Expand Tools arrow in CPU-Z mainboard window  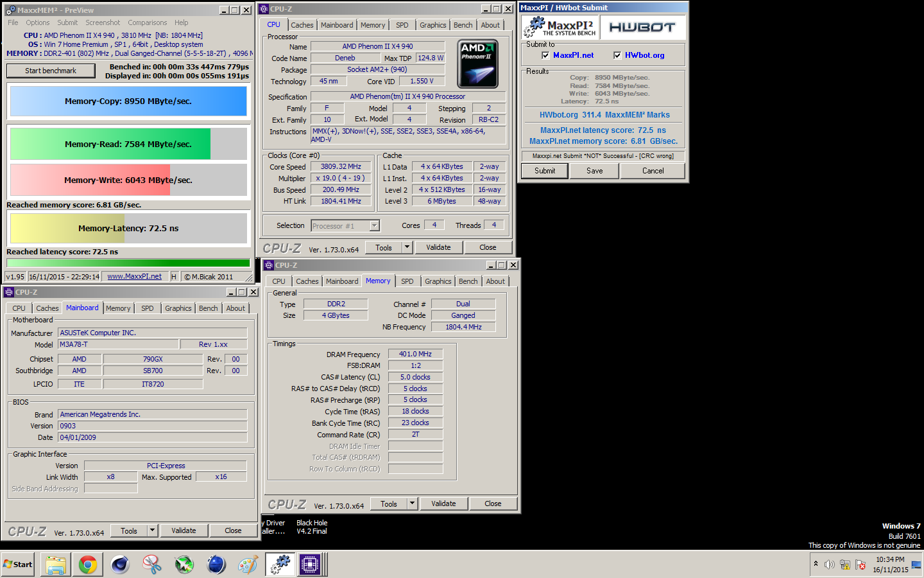pyautogui.click(x=152, y=530)
